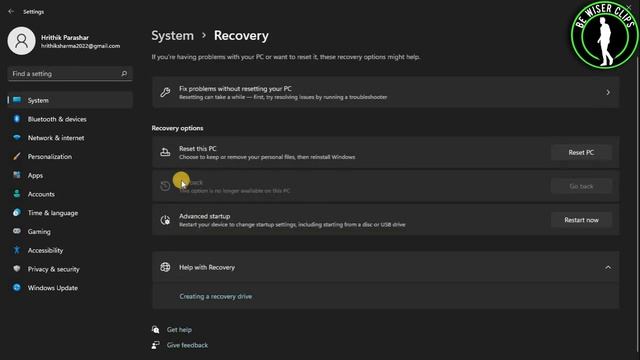Go back with the Settings back arrow

click(x=11, y=11)
